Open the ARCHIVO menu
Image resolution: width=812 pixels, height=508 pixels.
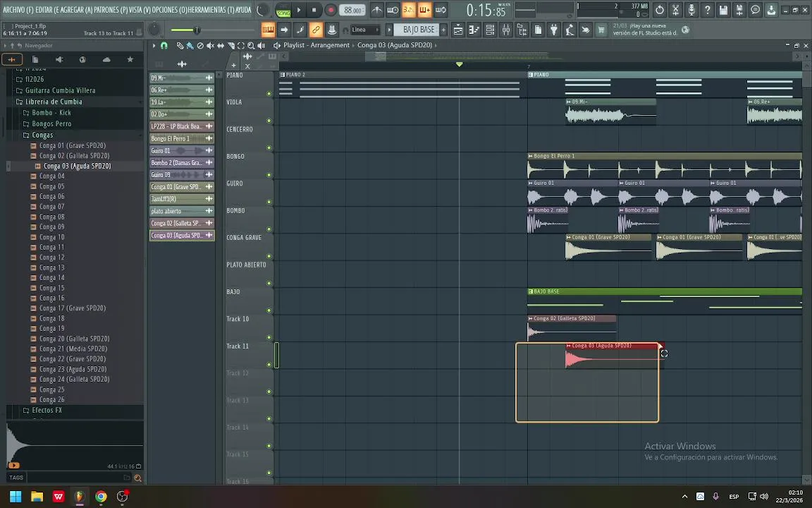[18, 10]
